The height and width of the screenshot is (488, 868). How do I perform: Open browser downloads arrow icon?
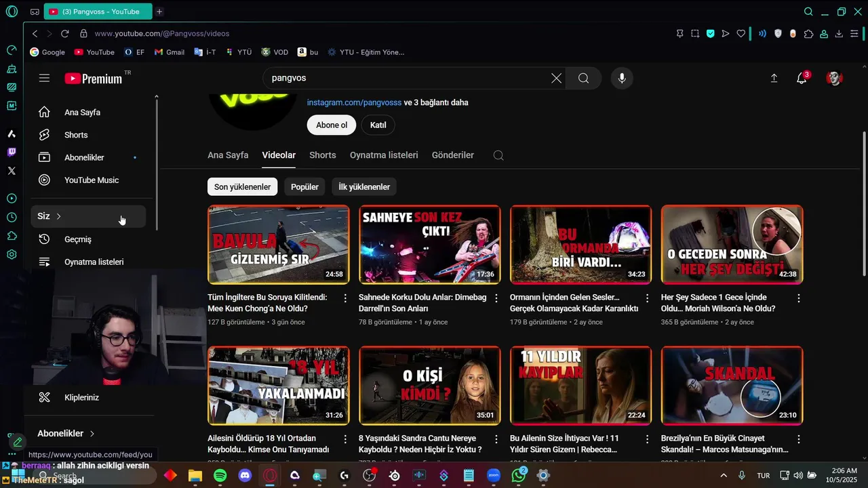coord(839,33)
